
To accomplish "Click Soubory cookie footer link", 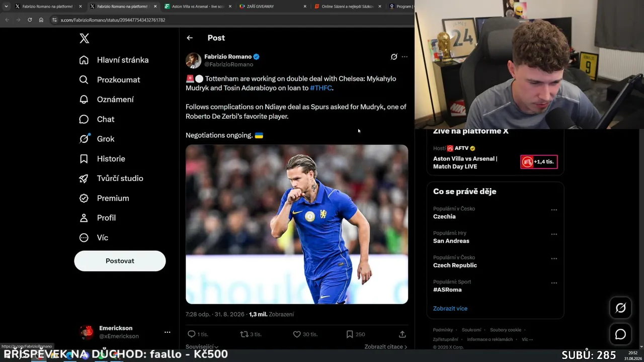I will [x=506, y=330].
